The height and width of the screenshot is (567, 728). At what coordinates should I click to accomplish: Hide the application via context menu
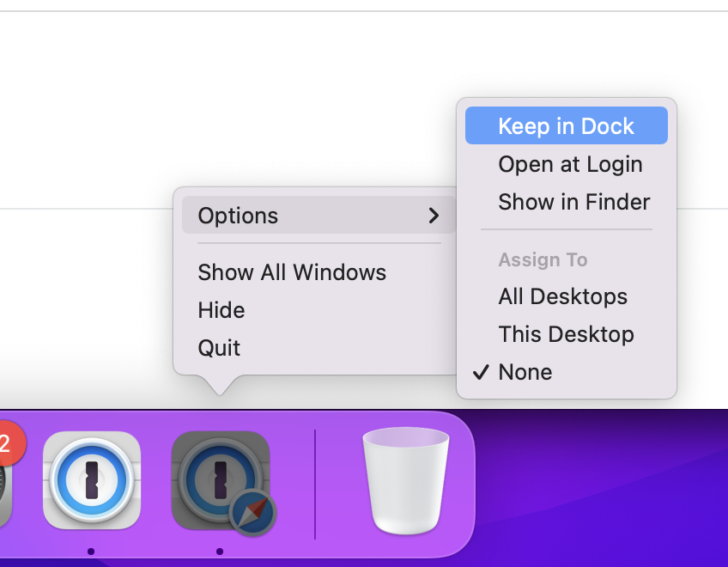pyautogui.click(x=221, y=310)
